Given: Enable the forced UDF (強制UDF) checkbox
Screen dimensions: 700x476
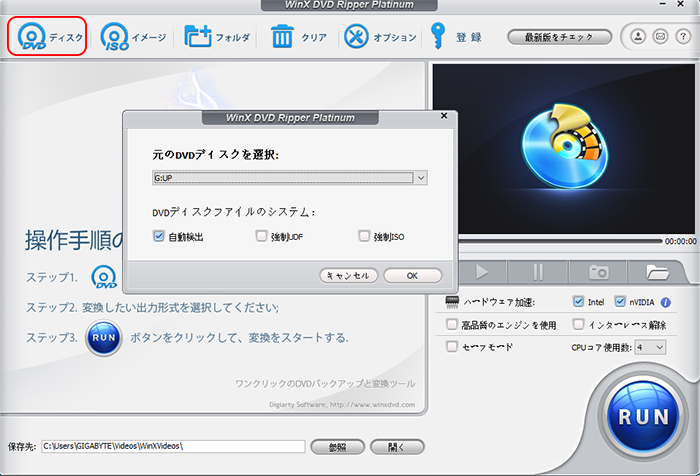Looking at the screenshot, I should [261, 236].
